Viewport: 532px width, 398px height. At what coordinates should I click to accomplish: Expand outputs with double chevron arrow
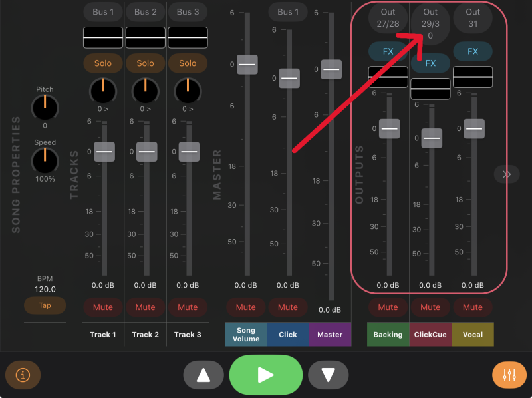click(x=507, y=174)
